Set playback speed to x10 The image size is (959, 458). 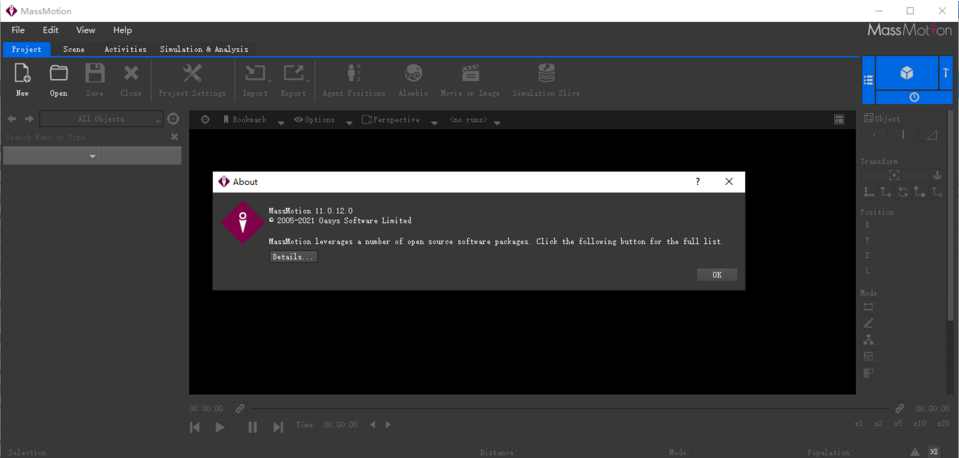click(x=919, y=423)
